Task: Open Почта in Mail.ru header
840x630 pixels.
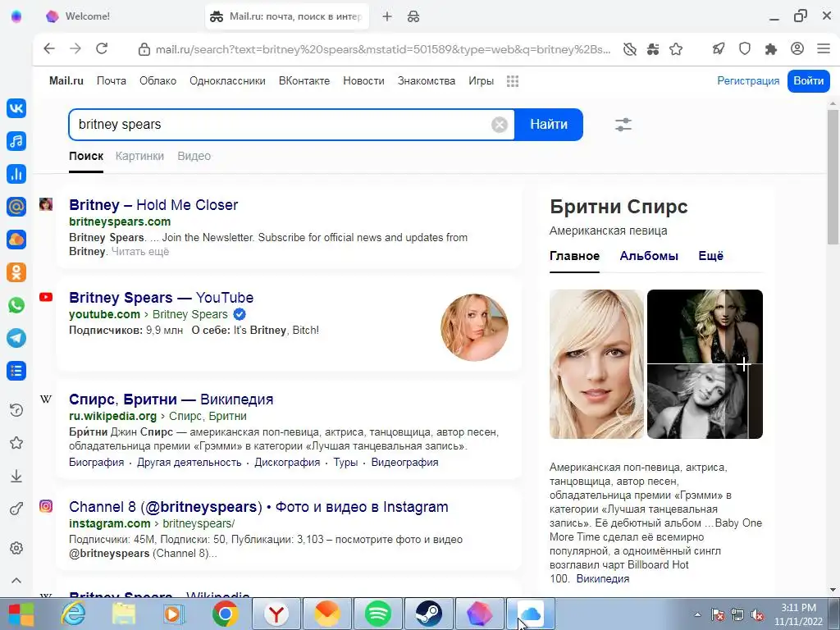Action: pos(112,81)
